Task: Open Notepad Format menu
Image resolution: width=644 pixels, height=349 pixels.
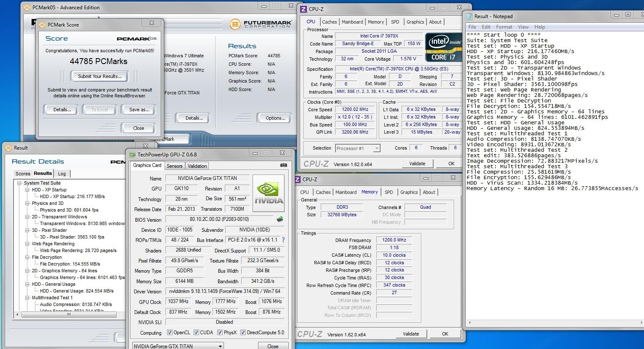Action: pyautogui.click(x=504, y=27)
